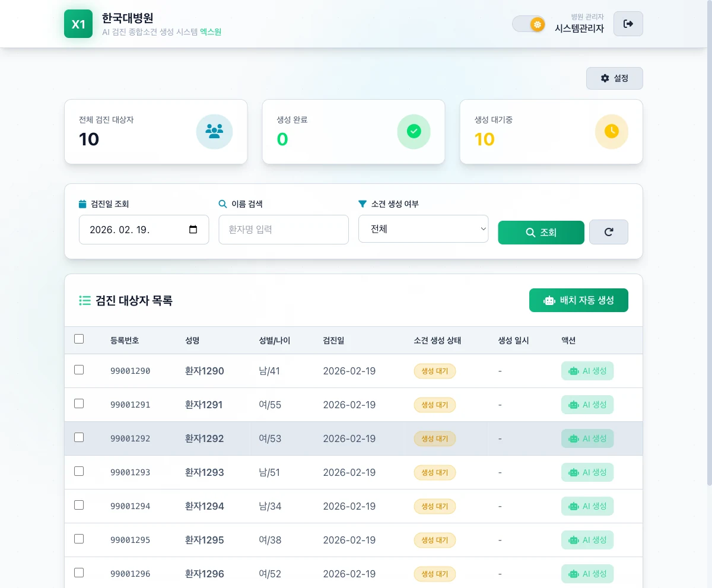Toggle the sun theme switch
This screenshot has height=588, width=712.
click(x=529, y=24)
